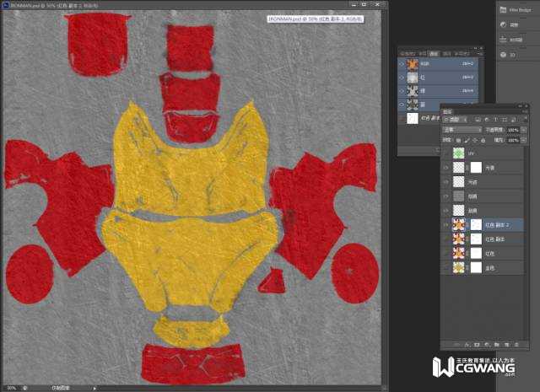
Task: Select the layer with solid gray thumbnail
Action: 483,196
